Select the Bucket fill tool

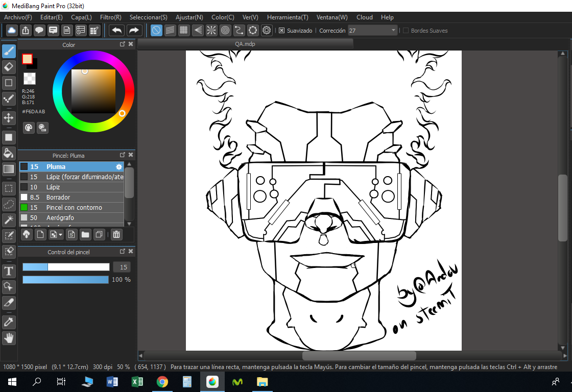pyautogui.click(x=9, y=153)
